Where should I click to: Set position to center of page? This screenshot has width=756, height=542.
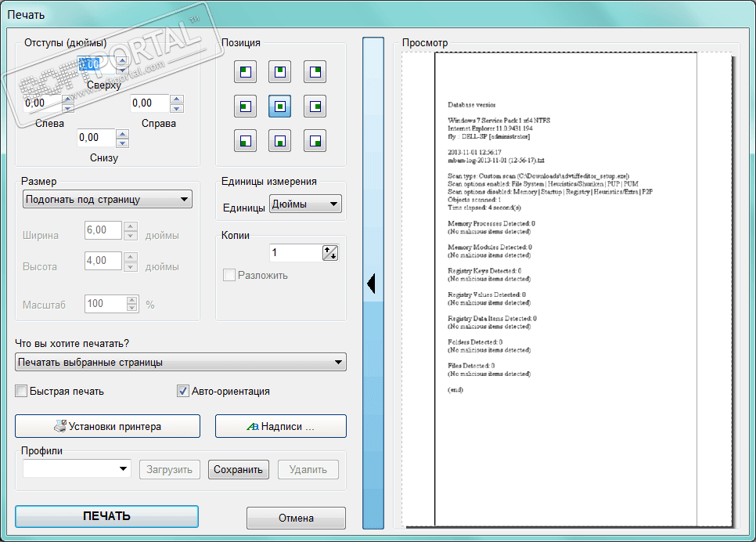pos(279,107)
